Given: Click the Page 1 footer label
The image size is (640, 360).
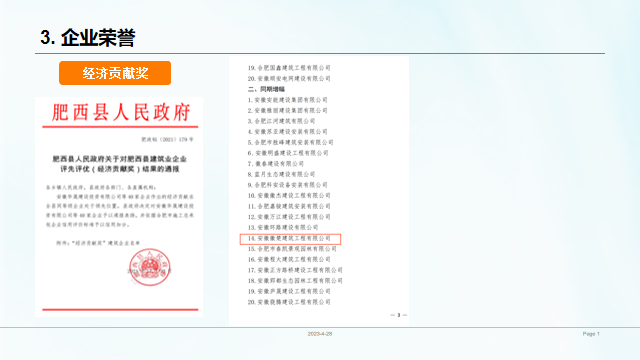Looking at the screenshot, I should [591, 334].
